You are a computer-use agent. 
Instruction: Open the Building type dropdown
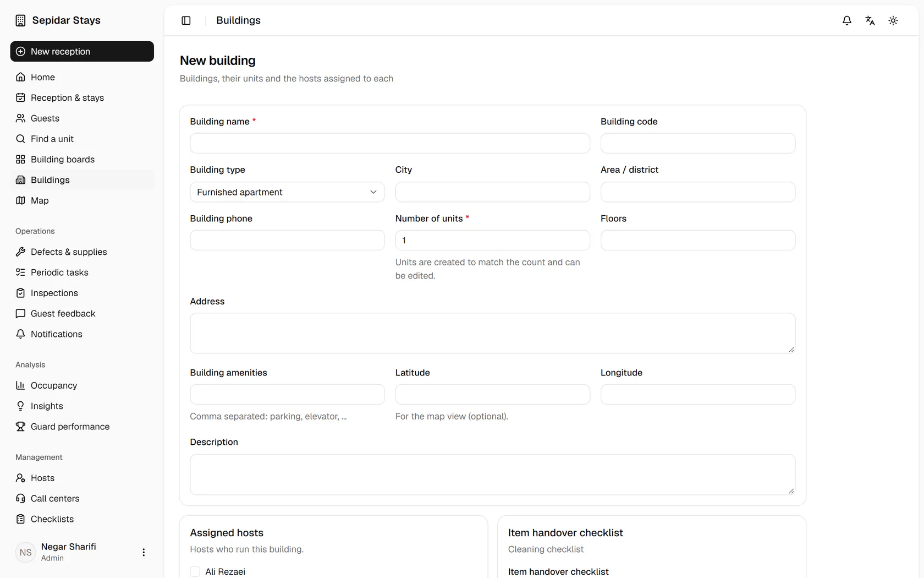point(287,192)
